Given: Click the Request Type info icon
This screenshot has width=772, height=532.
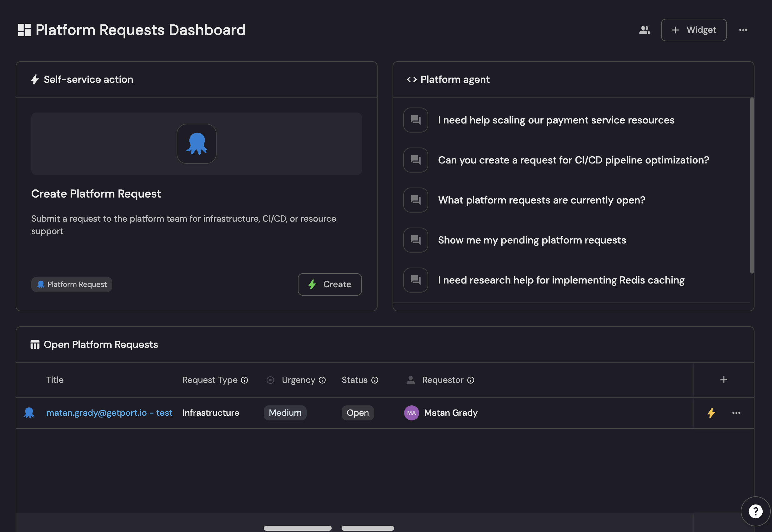Looking at the screenshot, I should click(x=244, y=380).
